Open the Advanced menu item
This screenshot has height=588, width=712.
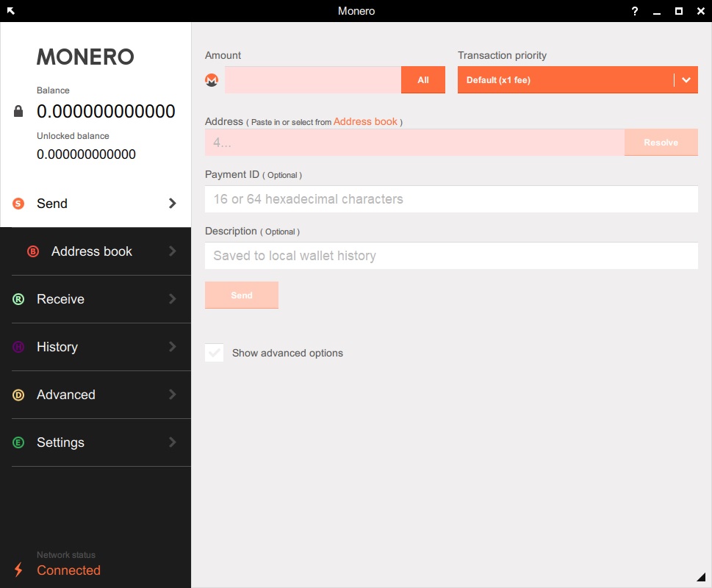[x=96, y=395]
